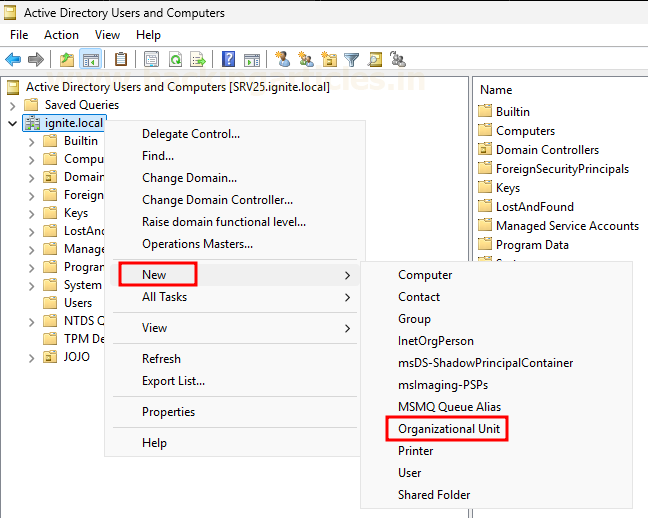Select Computer in New submenu
648x518 pixels.
425,275
